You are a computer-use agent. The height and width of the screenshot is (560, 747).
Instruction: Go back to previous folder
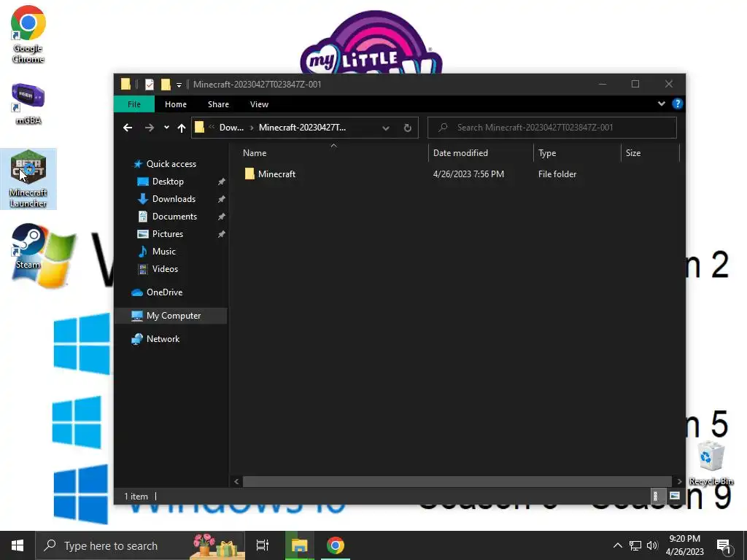pos(128,128)
